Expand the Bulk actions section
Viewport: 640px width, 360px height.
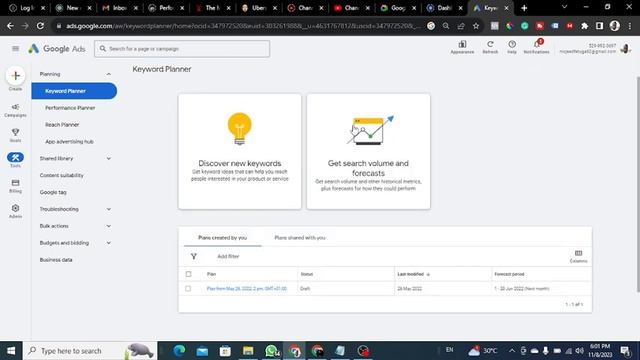pyautogui.click(x=109, y=226)
